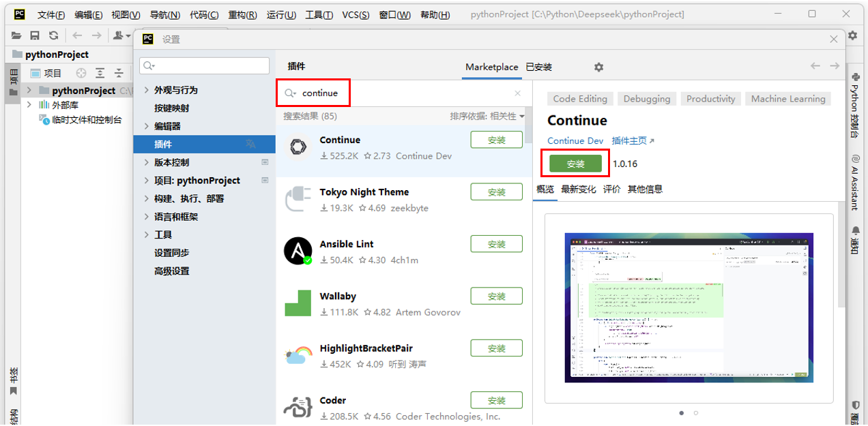Image resolution: width=868 pixels, height=426 pixels.
Task: Open the Notifications bell side tab
Action: [854, 240]
